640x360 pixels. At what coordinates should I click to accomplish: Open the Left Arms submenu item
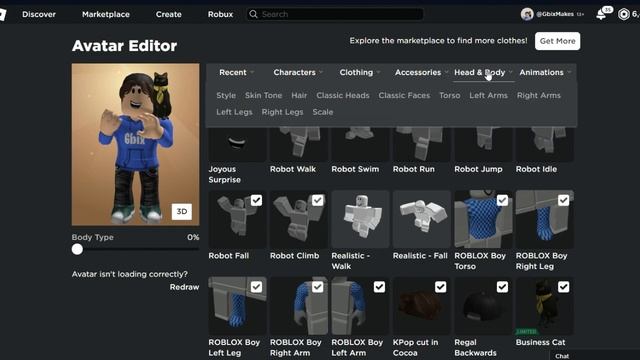coord(489,96)
